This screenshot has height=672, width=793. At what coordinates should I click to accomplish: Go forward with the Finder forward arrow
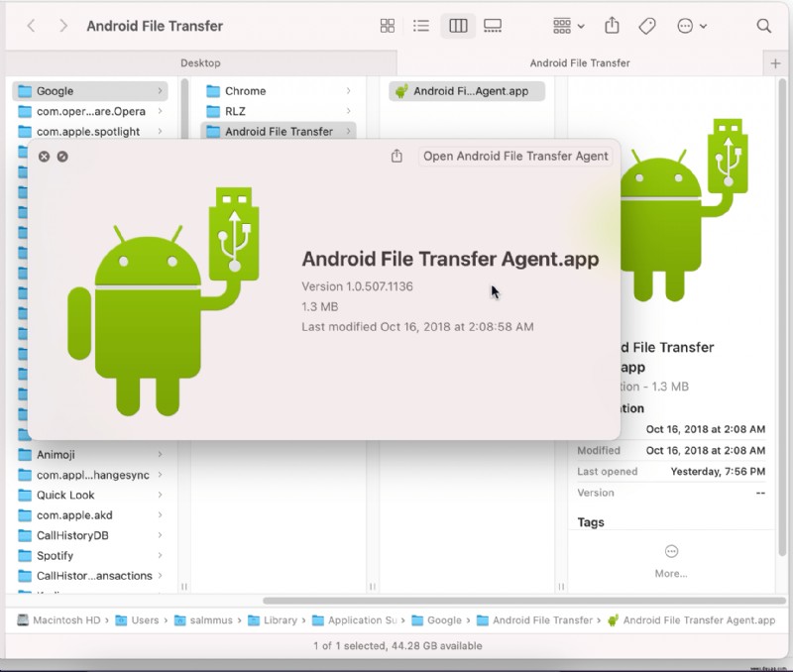click(63, 26)
